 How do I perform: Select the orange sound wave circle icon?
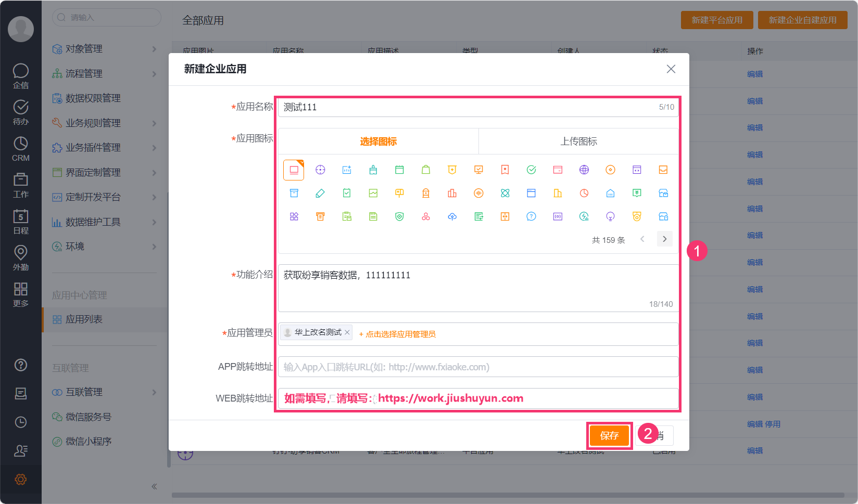pyautogui.click(x=478, y=193)
